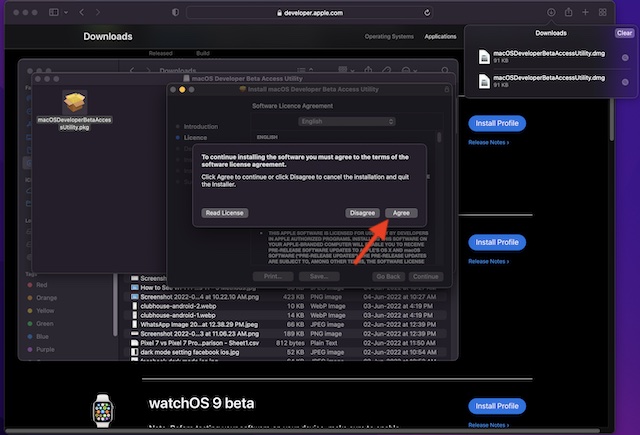Select WhatsApp Image 12.38.29 PM.jpeg file
The height and width of the screenshot is (435, 640).
click(284, 325)
